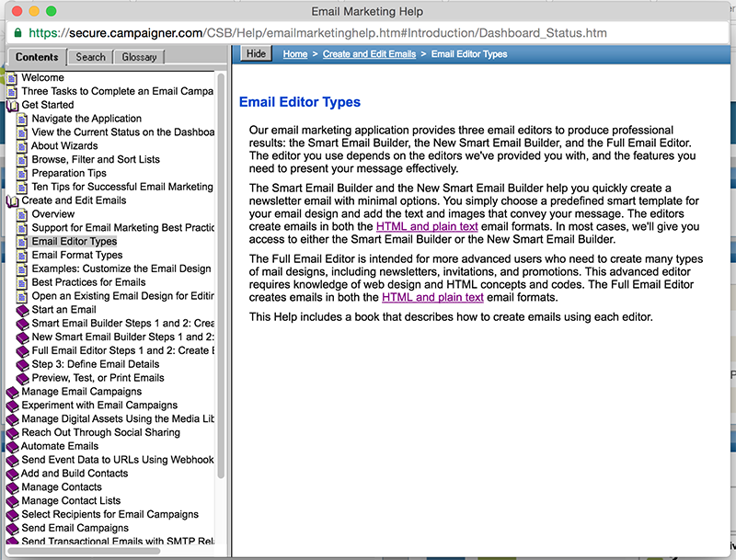Click the secure padlock icon in address bar
This screenshot has height=560, width=736.
(17, 33)
